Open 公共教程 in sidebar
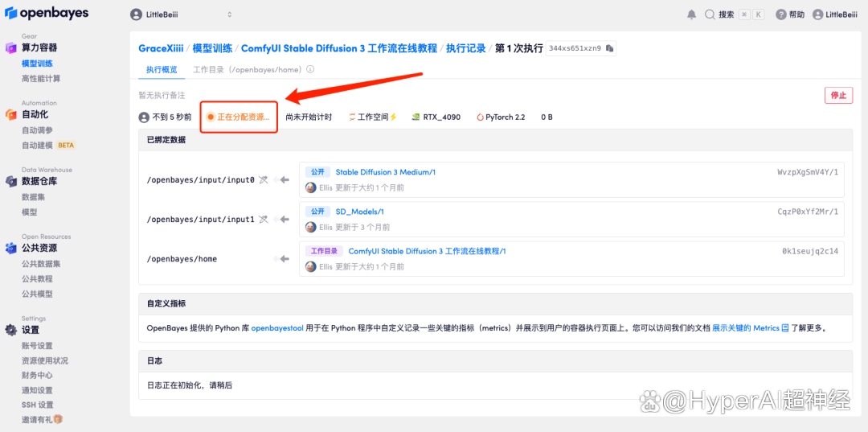868x432 pixels. coord(38,278)
